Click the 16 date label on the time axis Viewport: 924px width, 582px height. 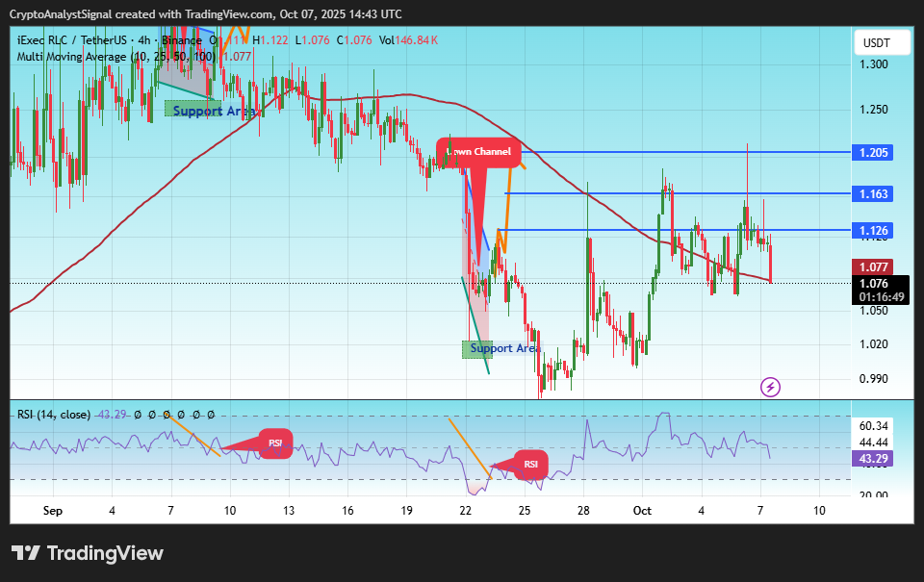coord(347,511)
